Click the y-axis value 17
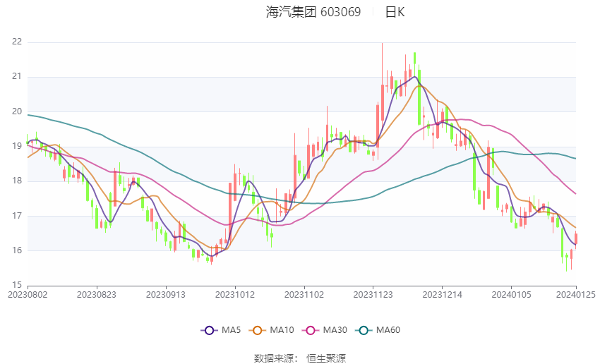 pos(17,216)
